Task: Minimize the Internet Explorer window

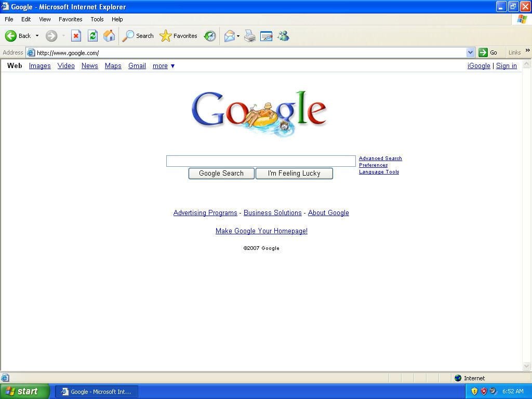Action: [501, 6]
